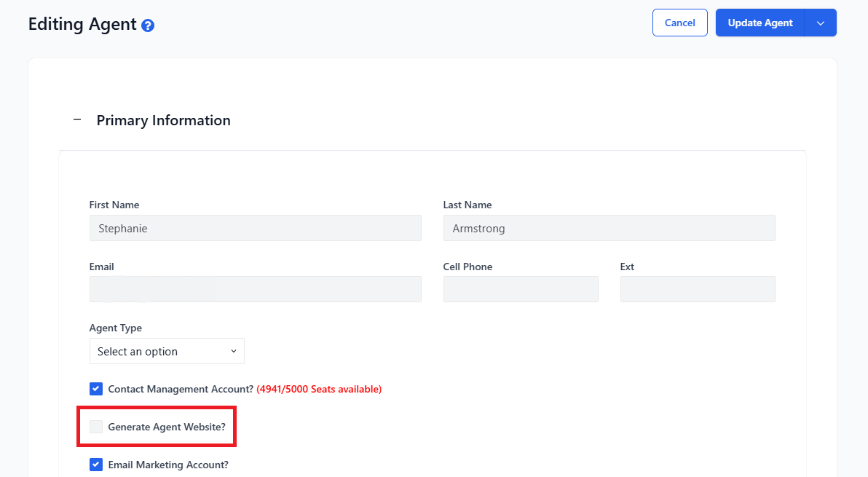Screen dimensions: 868x477
Task: Click the Cell Phone input field
Action: [x=521, y=289]
